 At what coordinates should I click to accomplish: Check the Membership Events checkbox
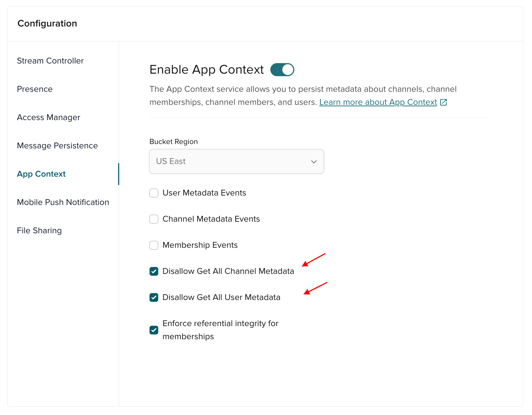point(154,245)
